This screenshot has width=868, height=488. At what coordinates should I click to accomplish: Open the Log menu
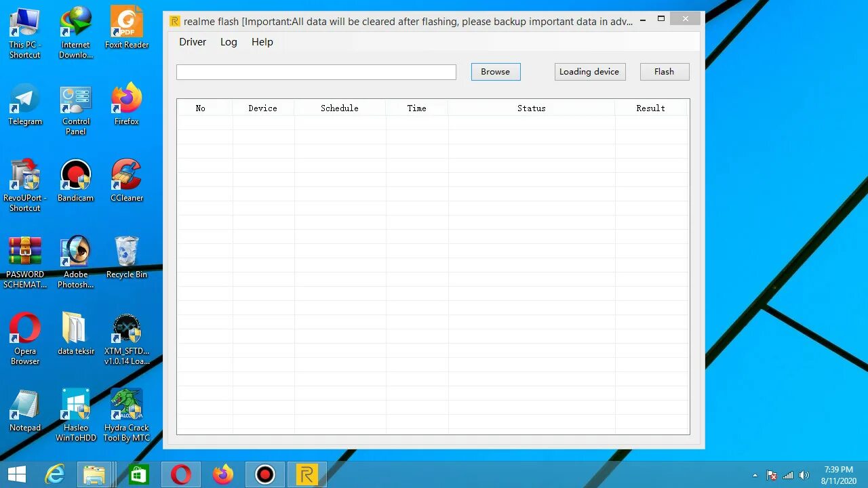click(229, 42)
